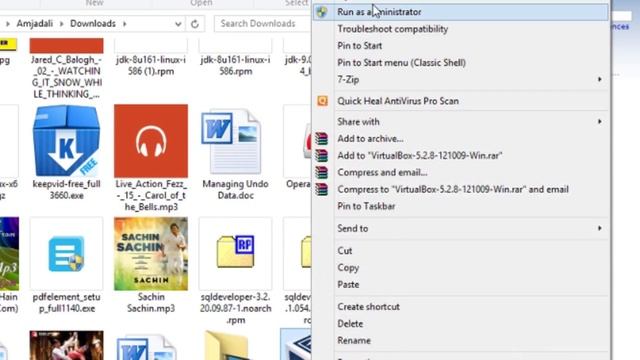Select pdfelement_setup_full1140.exe icon
Image resolution: width=640 pixels, height=360 pixels.
[x=66, y=254]
